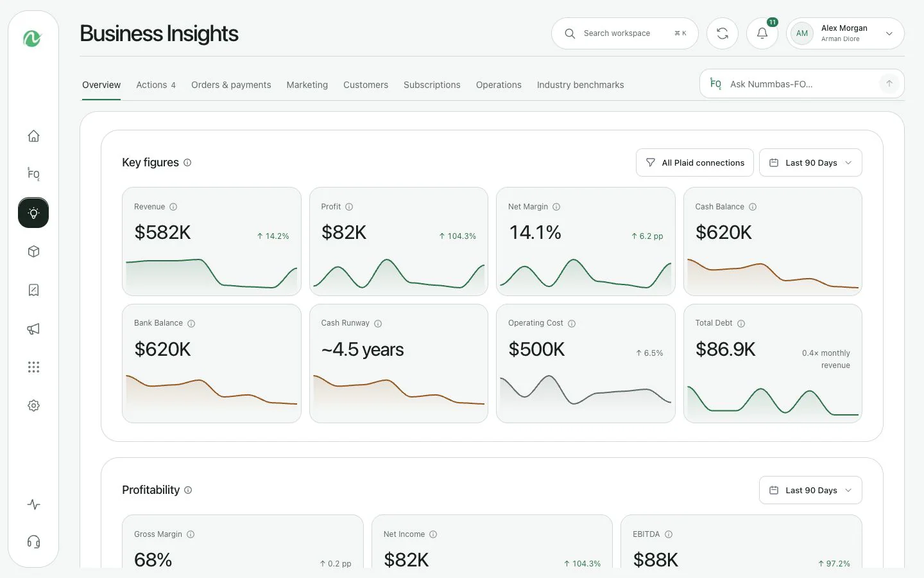Click the Search workspace field
The image size is (924, 578).
point(625,33)
